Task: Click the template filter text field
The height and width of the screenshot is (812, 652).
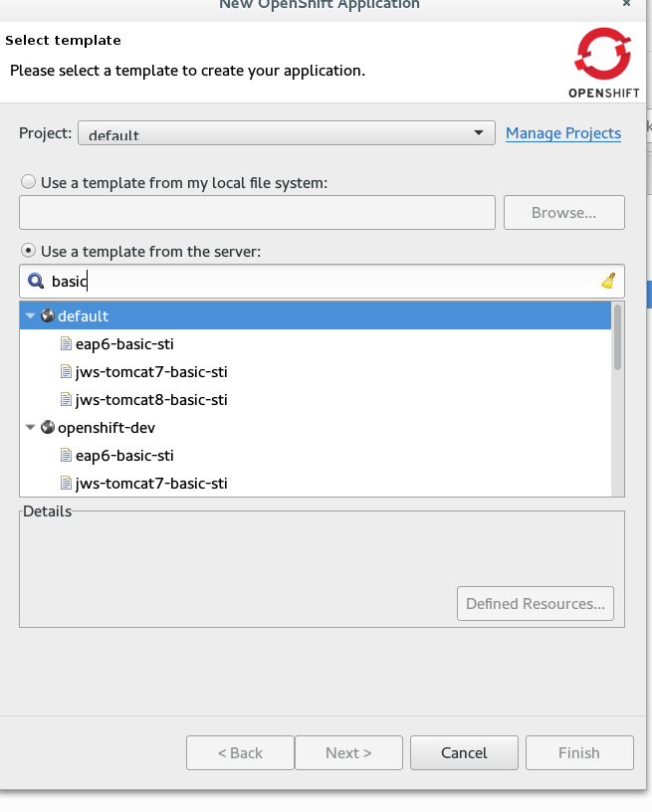Action: tap(319, 282)
